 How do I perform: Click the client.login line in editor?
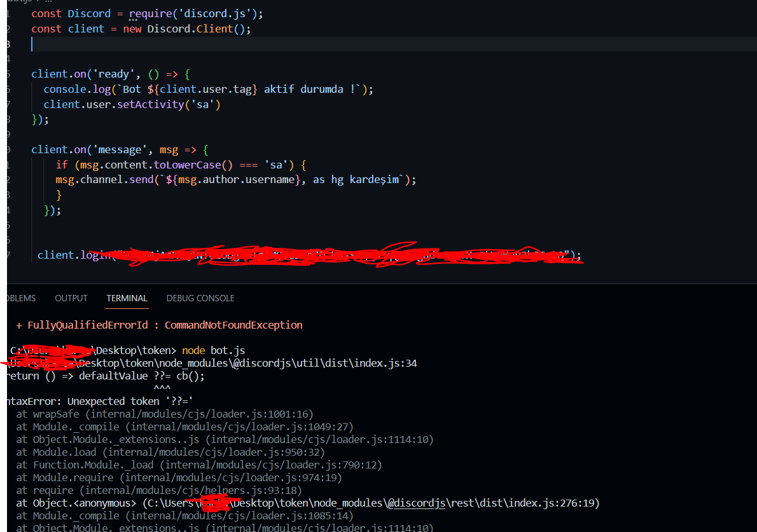[309, 255]
